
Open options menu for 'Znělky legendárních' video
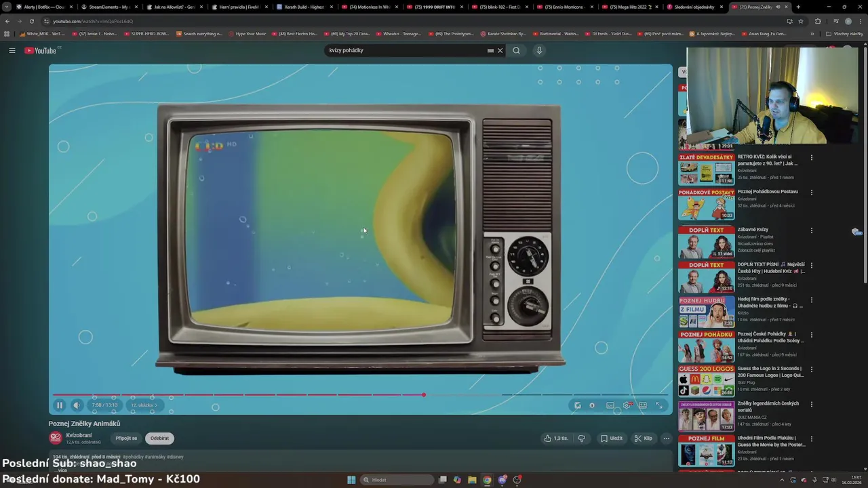pyautogui.click(x=811, y=405)
